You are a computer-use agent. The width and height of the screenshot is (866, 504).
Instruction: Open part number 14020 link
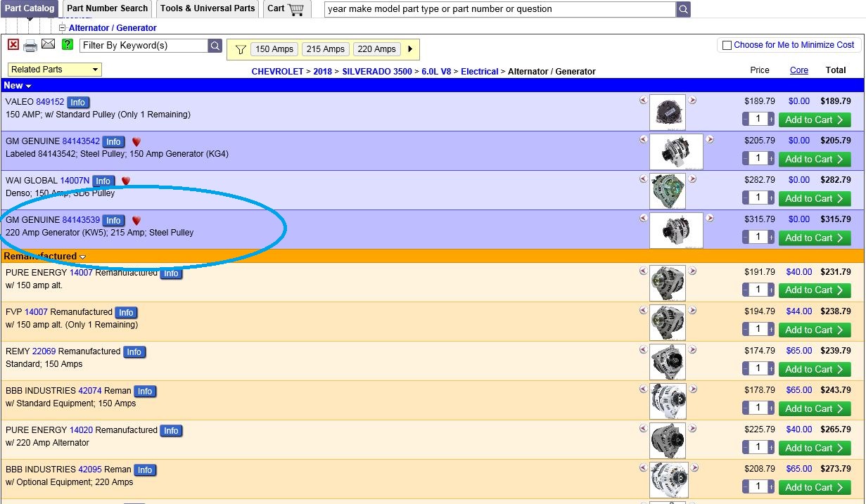pos(82,430)
